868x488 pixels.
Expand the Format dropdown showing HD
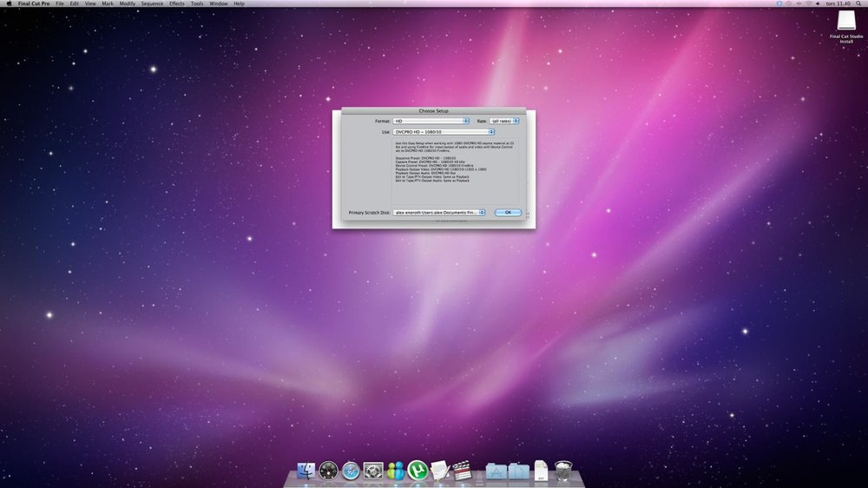pyautogui.click(x=431, y=121)
